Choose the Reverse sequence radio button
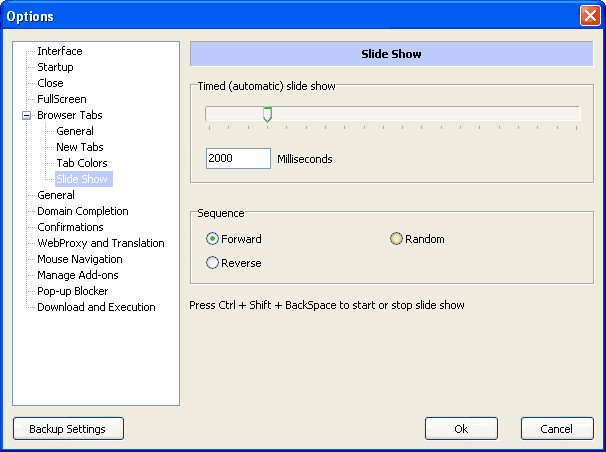Image resolution: width=606 pixels, height=452 pixels. tap(212, 263)
